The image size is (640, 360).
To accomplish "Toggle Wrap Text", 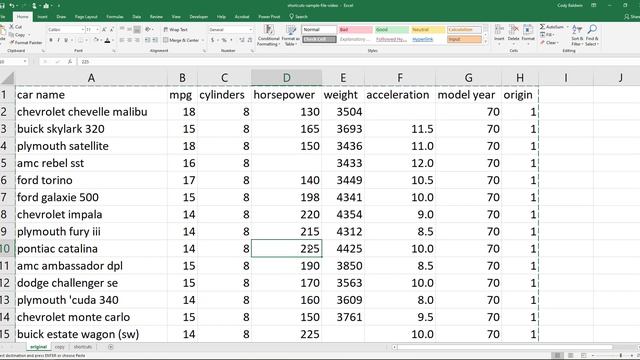I will 175,29.
